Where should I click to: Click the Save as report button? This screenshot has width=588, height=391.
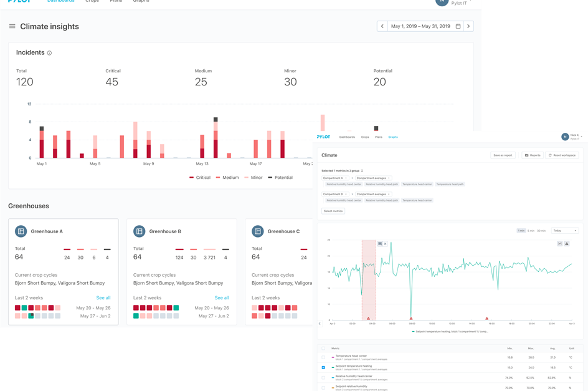(x=502, y=155)
